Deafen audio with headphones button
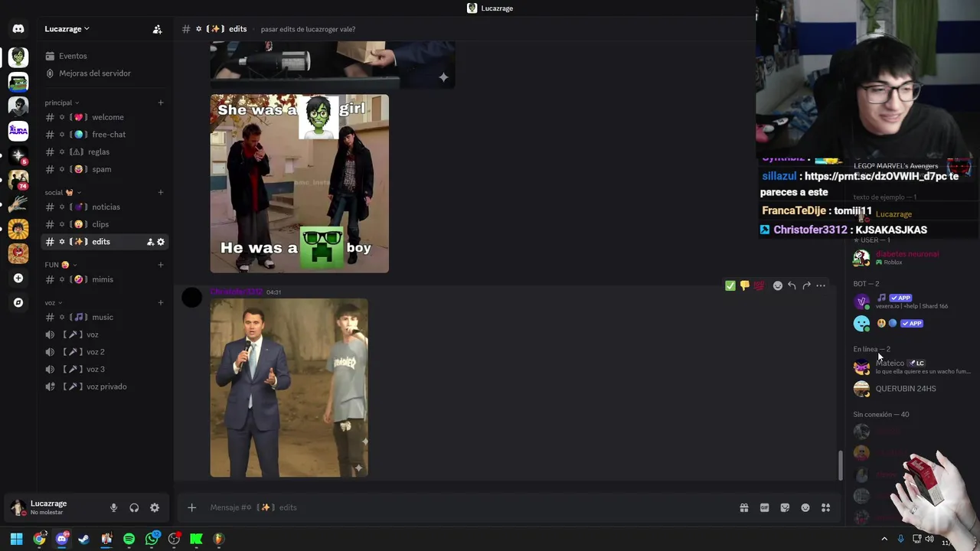The height and width of the screenshot is (551, 980). pos(134,507)
